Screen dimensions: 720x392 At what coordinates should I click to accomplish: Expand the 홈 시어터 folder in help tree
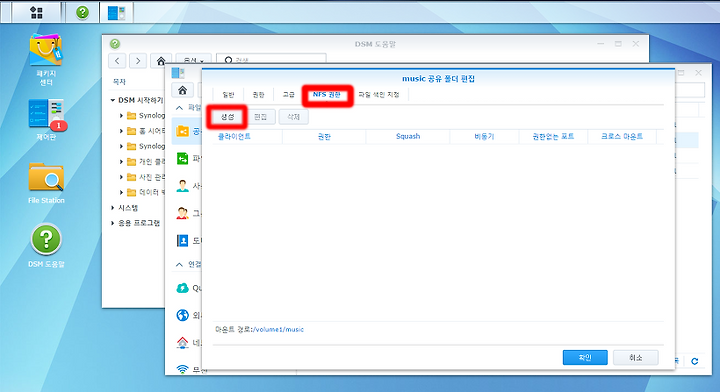(x=121, y=131)
